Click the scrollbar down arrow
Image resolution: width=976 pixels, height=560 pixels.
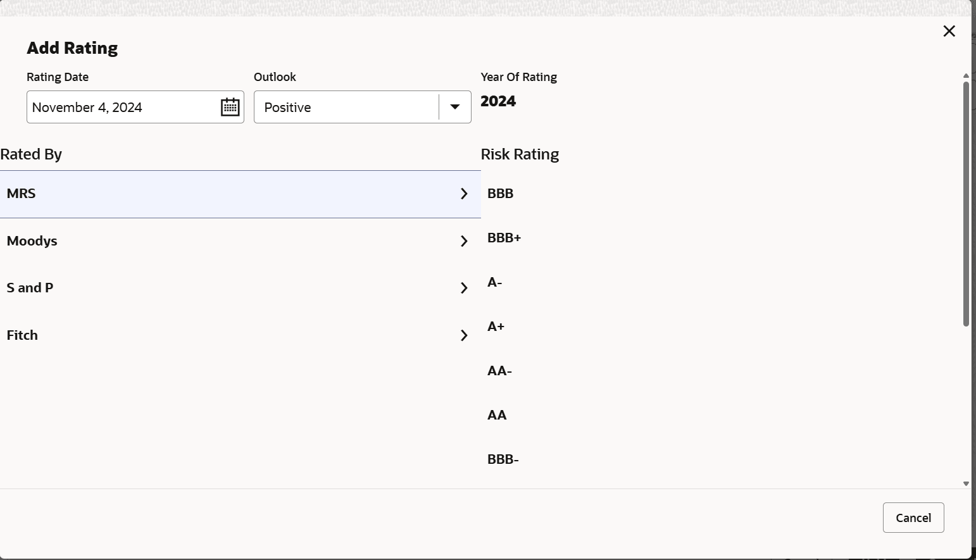point(966,483)
